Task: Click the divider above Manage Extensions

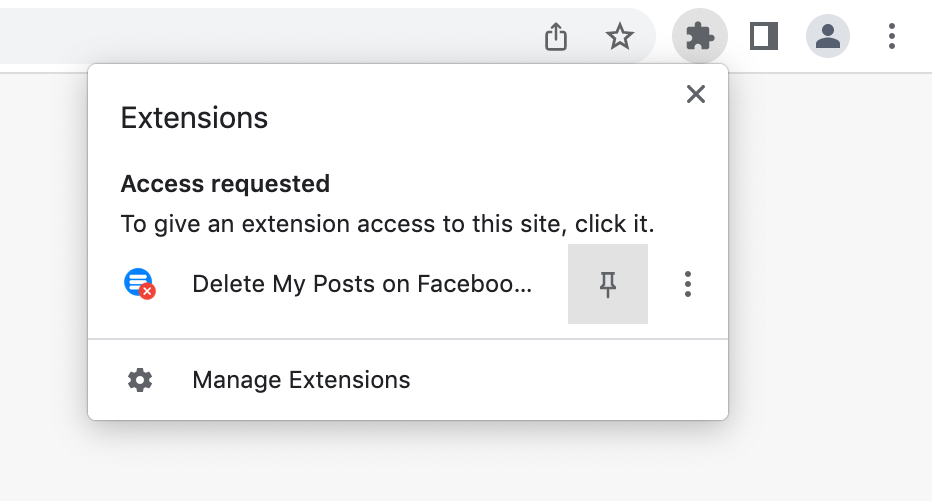Action: [408, 339]
